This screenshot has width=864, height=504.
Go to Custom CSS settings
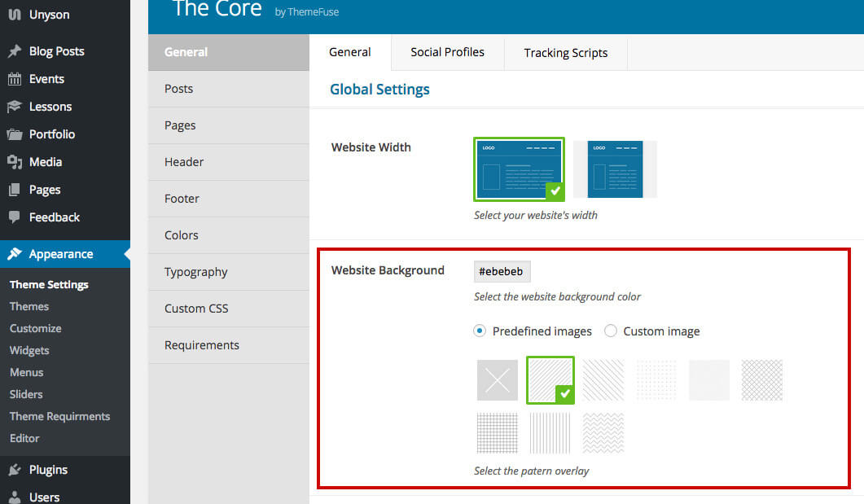196,309
